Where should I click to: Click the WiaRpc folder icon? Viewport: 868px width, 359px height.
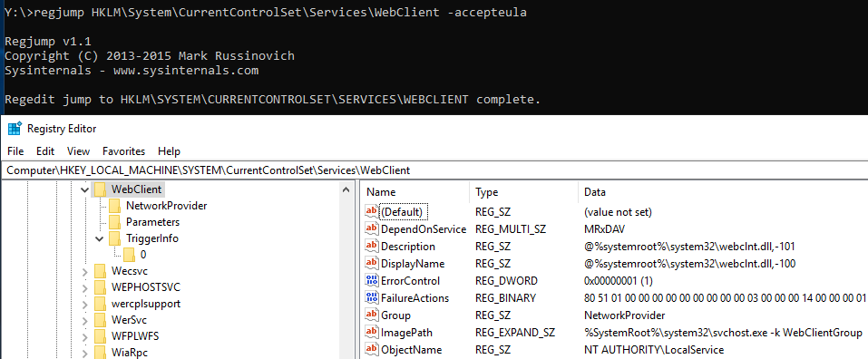(x=100, y=353)
